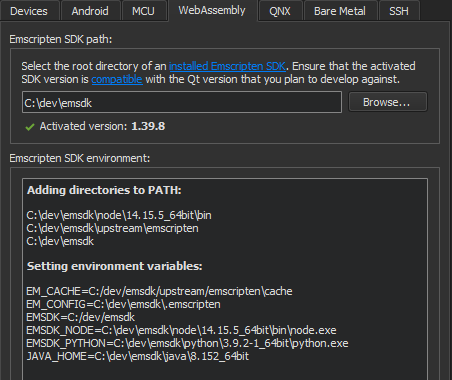
Task: Click the Emscripten SDK path field
Action: (182, 102)
